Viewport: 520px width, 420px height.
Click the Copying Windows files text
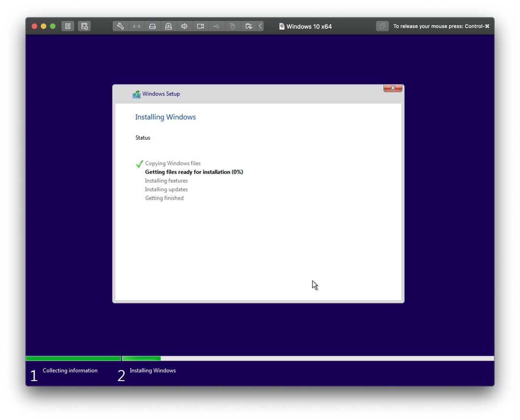pyautogui.click(x=173, y=163)
